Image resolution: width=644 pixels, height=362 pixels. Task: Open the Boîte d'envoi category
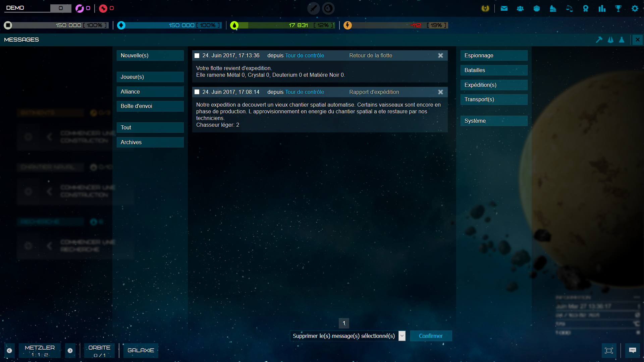pyautogui.click(x=150, y=106)
